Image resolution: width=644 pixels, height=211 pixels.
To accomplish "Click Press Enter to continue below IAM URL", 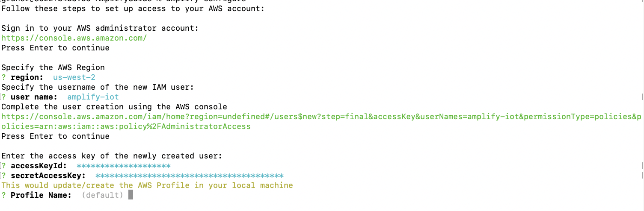I will pos(55,136).
